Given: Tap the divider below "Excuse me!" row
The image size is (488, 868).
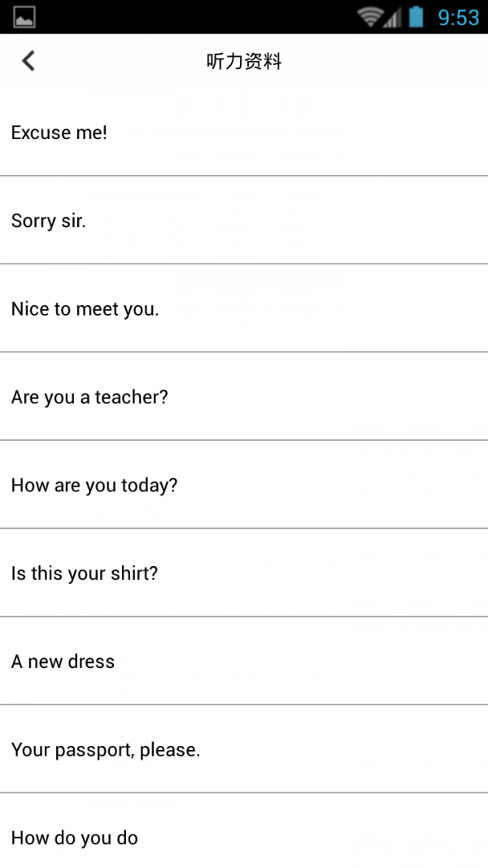Looking at the screenshot, I should click(x=244, y=175).
